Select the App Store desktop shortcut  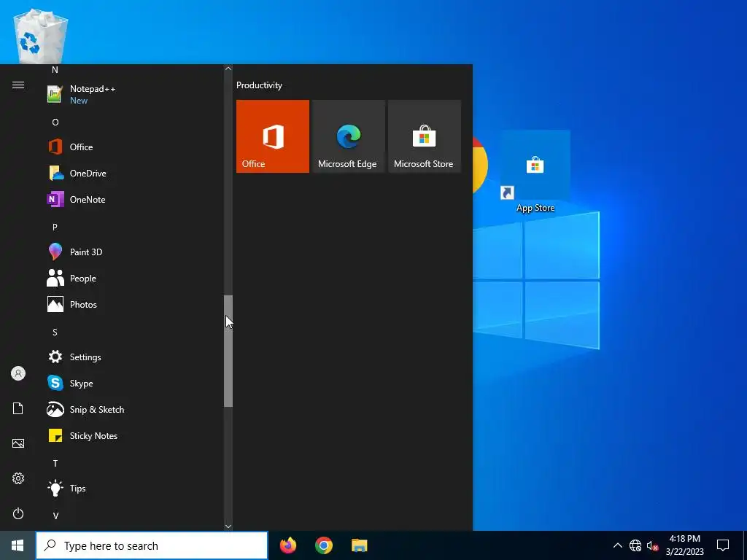[x=535, y=173]
